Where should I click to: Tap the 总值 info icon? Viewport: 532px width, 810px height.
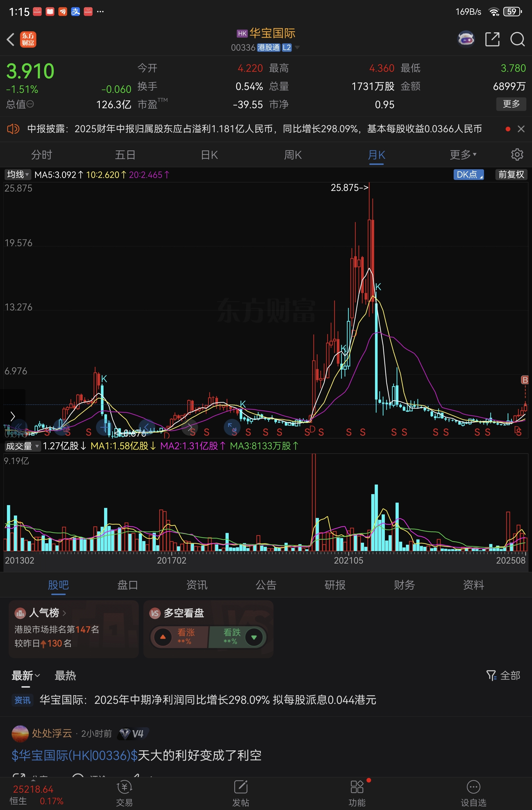pyautogui.click(x=30, y=104)
